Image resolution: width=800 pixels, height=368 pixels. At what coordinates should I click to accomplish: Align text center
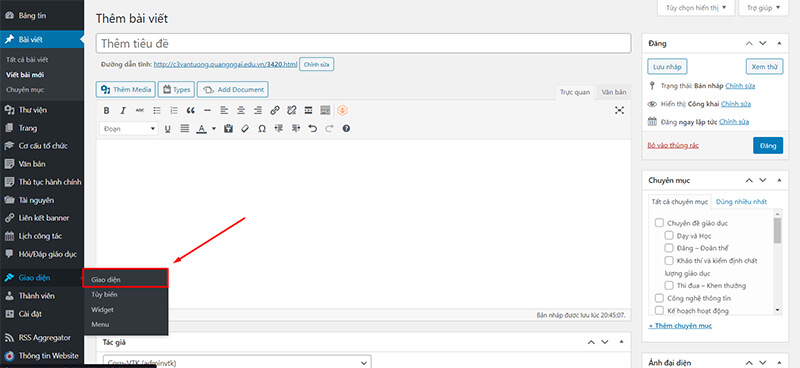click(x=241, y=110)
